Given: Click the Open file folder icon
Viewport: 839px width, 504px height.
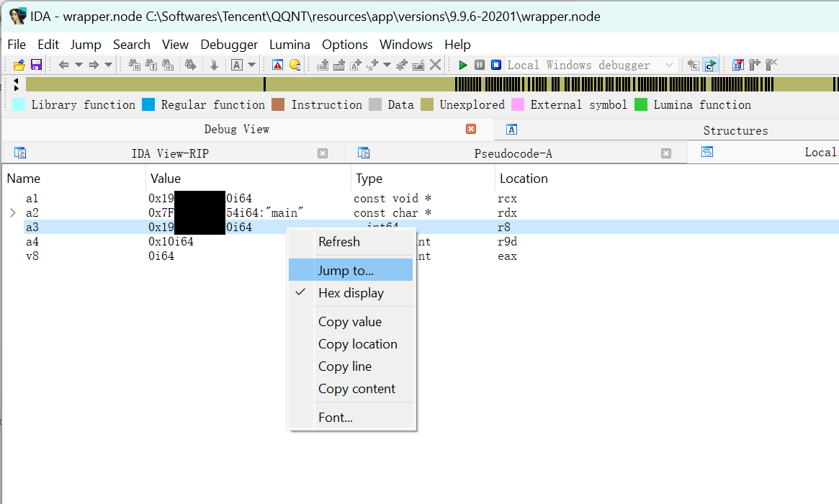Looking at the screenshot, I should 19,65.
